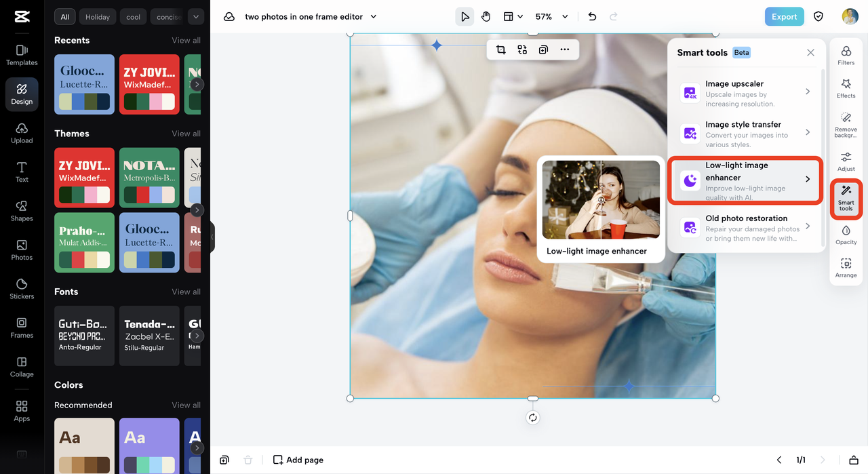Apply the beige brown color palette
Image resolution: width=868 pixels, height=474 pixels.
click(x=84, y=446)
